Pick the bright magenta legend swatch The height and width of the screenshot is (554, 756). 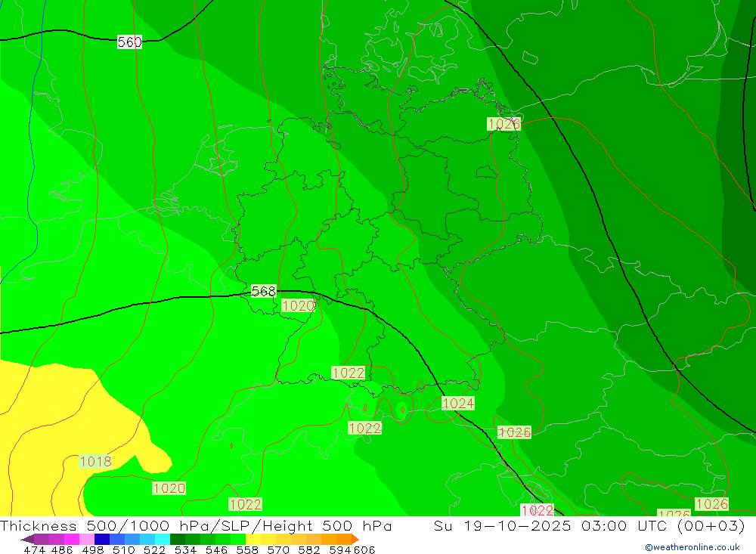[x=71, y=539]
